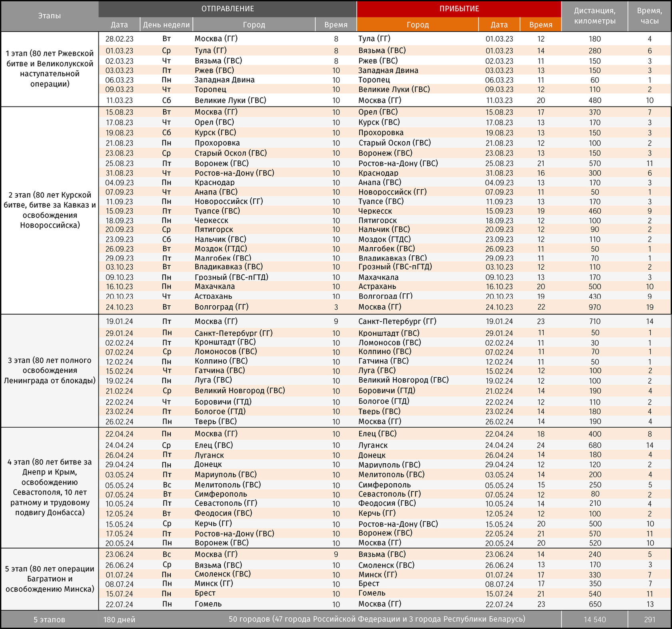Click the distance value 460
Image resolution: width=672 pixels, height=629 pixels.
tap(595, 211)
